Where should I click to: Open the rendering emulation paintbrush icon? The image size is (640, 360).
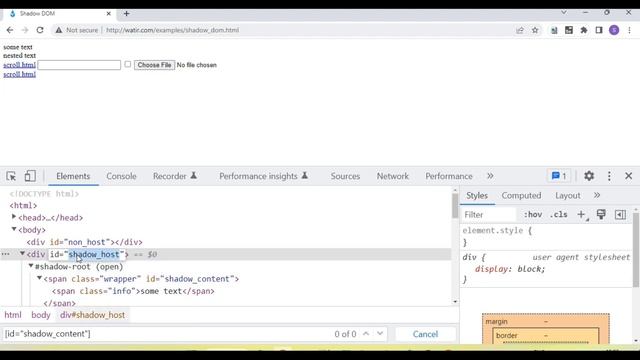click(601, 214)
